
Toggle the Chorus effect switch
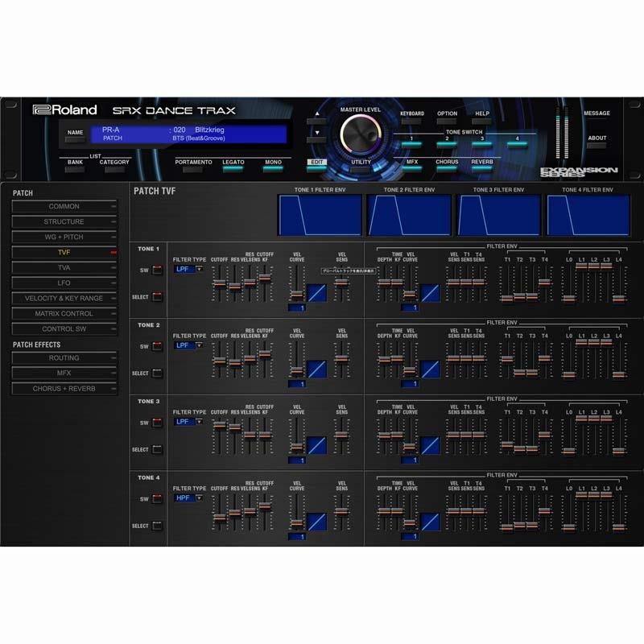pyautogui.click(x=447, y=168)
